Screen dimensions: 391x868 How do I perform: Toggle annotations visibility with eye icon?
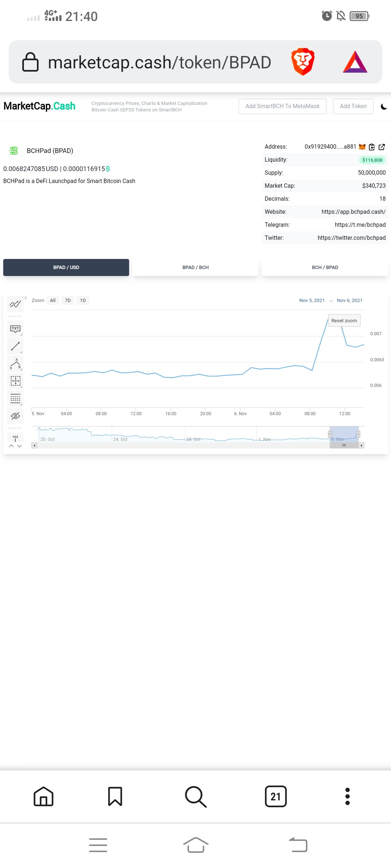(15, 416)
